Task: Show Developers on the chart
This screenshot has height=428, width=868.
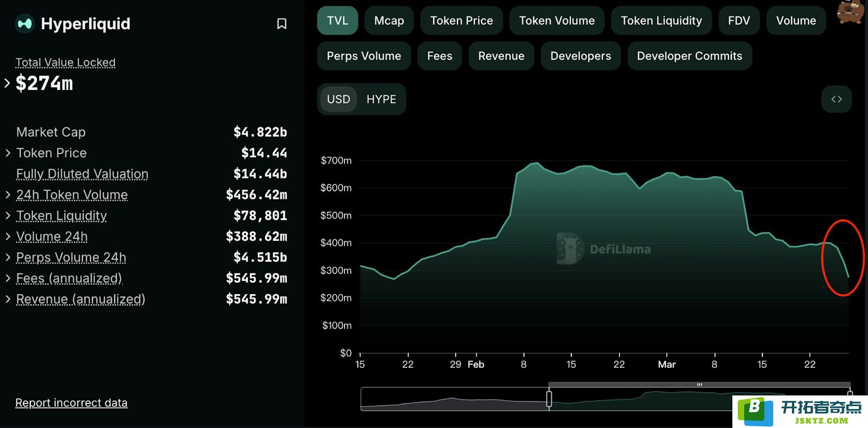Action: pyautogui.click(x=580, y=56)
